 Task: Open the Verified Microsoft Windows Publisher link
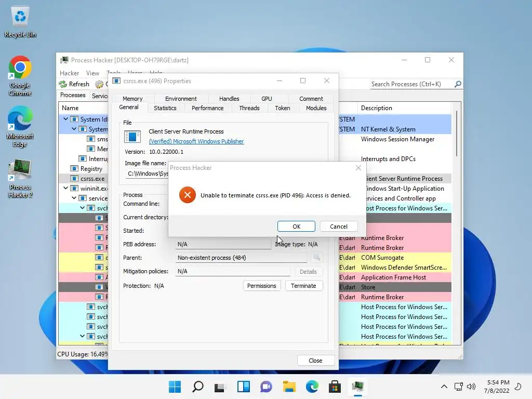coord(196,141)
